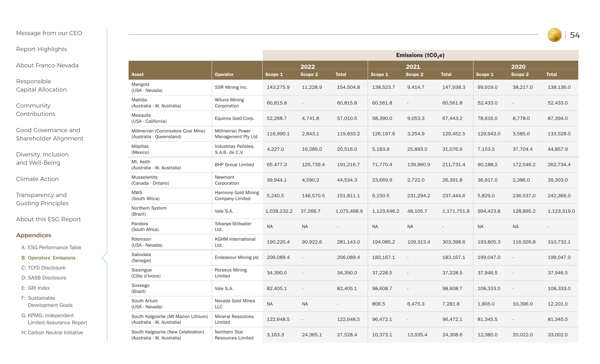Go to Appendix E: GRI Index
600x364 pixels.
click(35, 288)
